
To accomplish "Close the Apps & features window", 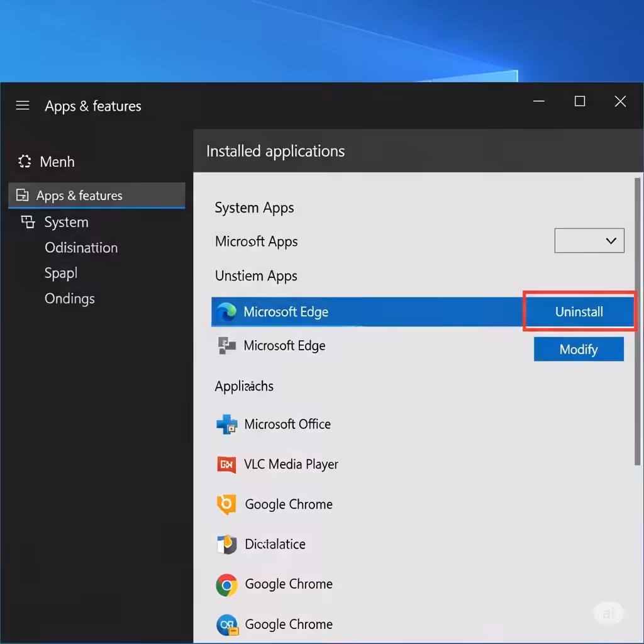I will pos(620,101).
